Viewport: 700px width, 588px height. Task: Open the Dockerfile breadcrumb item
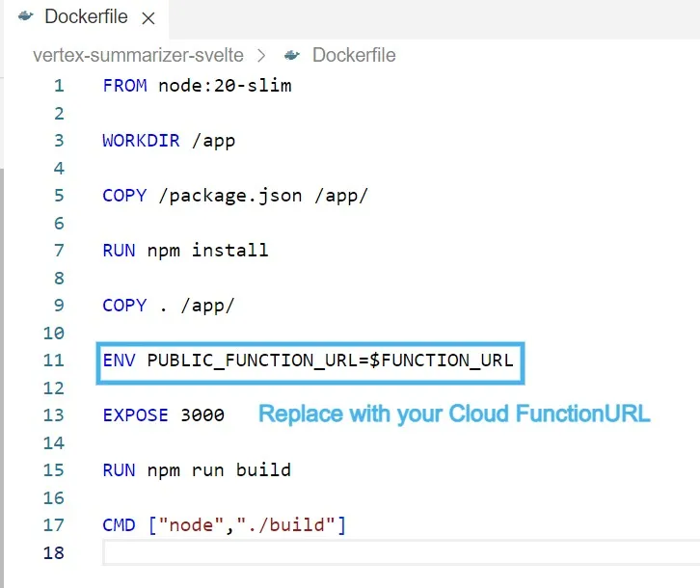coord(353,55)
